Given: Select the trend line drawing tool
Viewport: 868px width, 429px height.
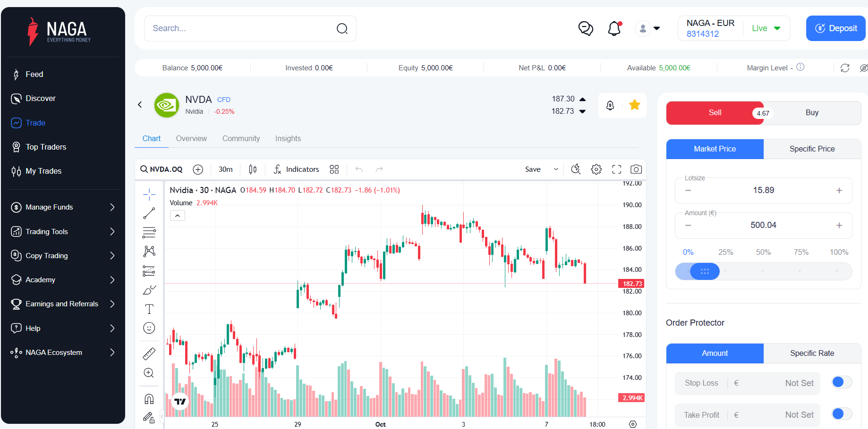Looking at the screenshot, I should tap(149, 213).
